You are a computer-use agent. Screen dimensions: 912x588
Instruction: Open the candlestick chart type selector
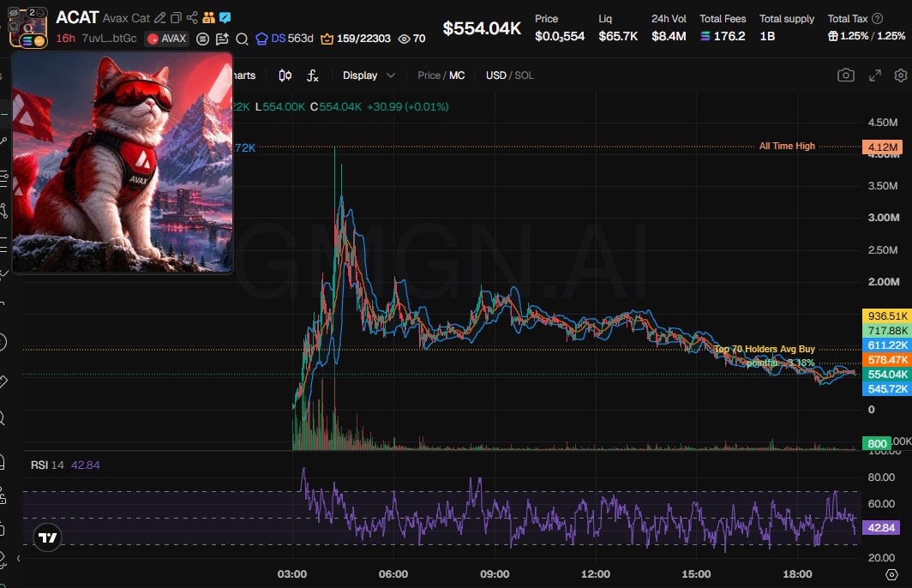coord(285,75)
